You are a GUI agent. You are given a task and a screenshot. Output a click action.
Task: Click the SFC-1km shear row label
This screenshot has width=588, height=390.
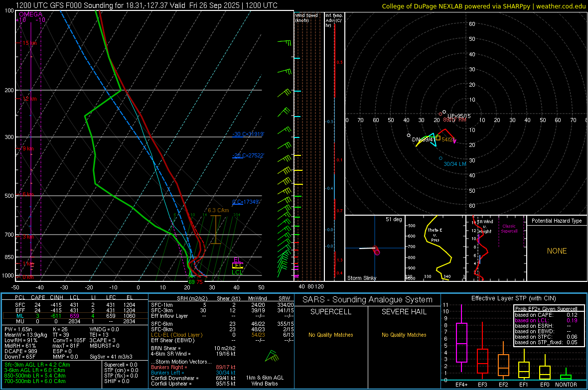pos(162,305)
